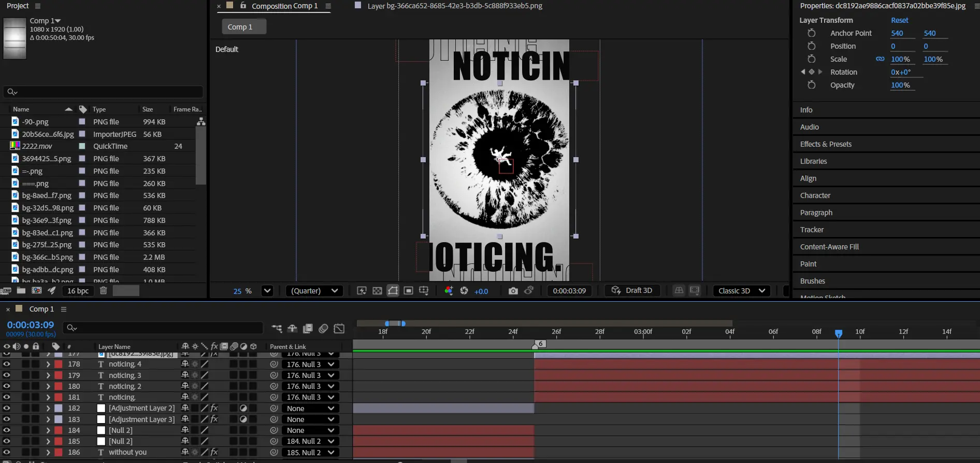Click the take snapshot camera icon
Image resolution: width=980 pixels, height=463 pixels.
(x=513, y=291)
